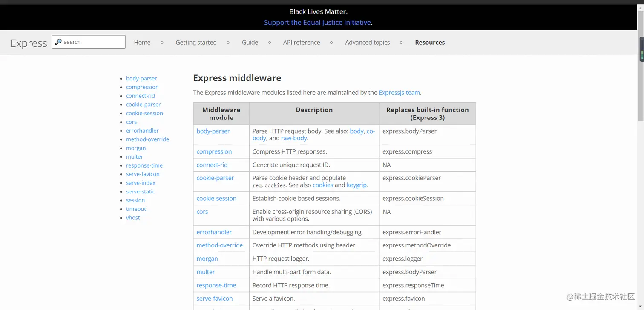Open the Resources menu

click(x=430, y=42)
